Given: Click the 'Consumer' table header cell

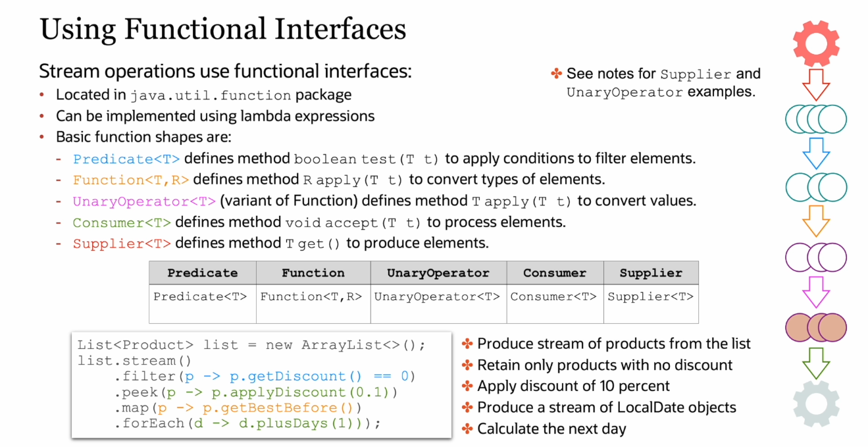Looking at the screenshot, I should [x=555, y=273].
